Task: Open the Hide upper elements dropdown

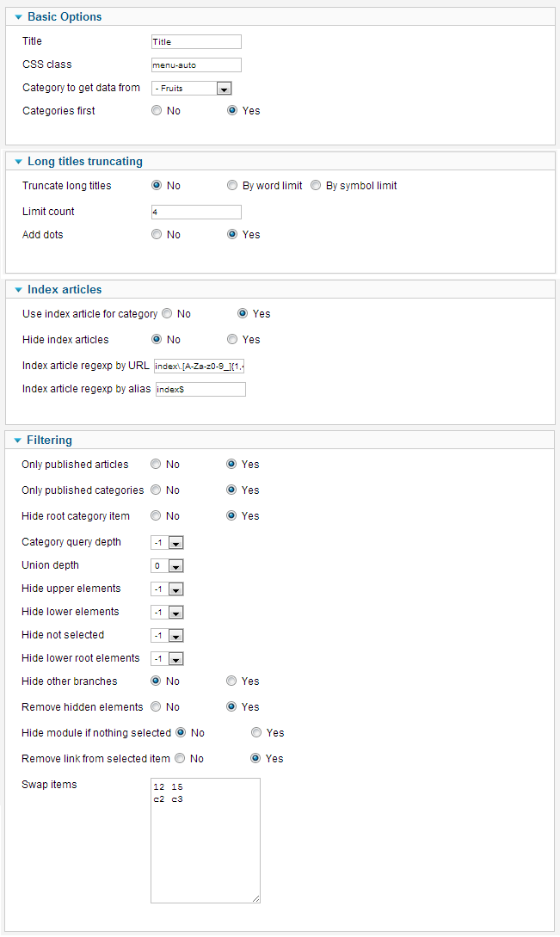Action: (167, 589)
